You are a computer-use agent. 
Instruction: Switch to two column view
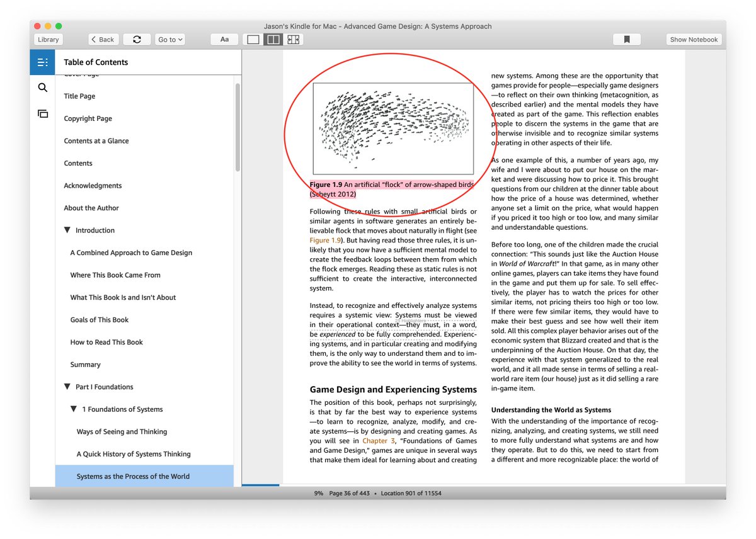tap(273, 39)
